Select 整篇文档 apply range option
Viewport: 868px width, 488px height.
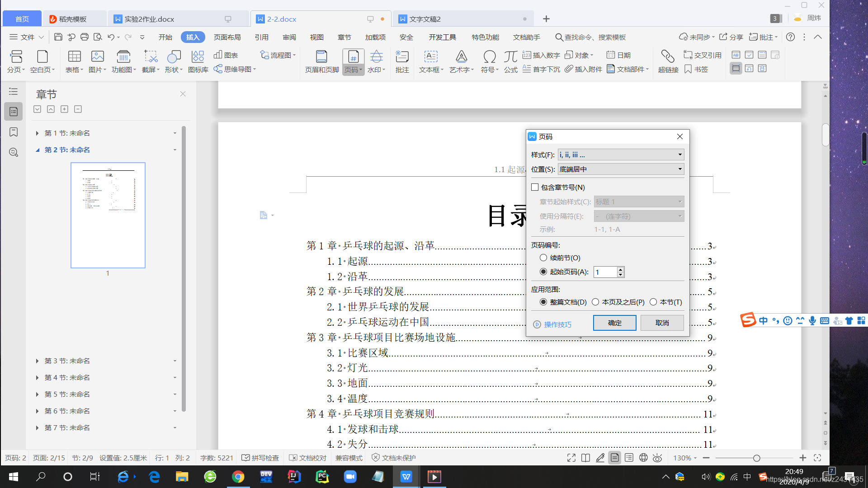(x=543, y=302)
